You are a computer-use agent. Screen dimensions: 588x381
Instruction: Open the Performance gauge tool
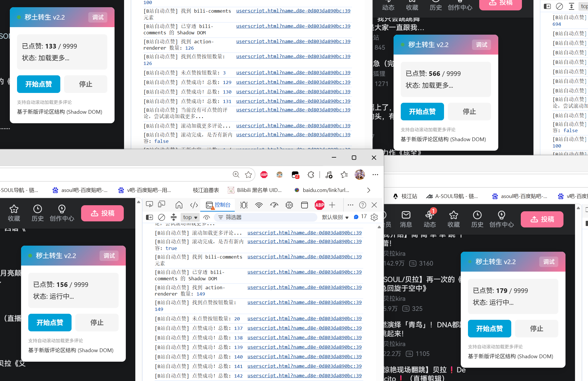pos(274,205)
